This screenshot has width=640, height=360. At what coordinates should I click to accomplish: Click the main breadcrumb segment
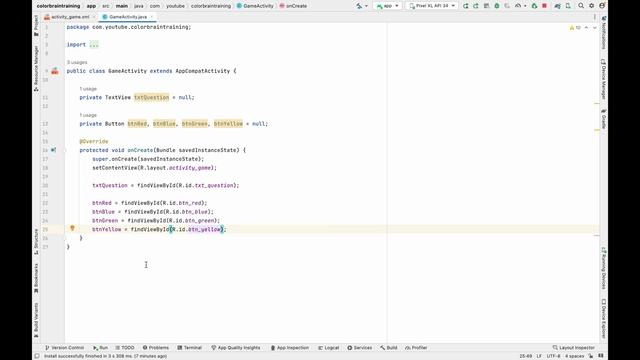click(x=122, y=6)
